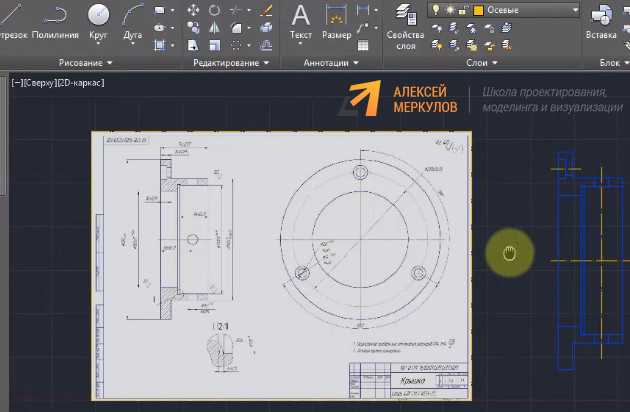630x412 pixels.
Task: Click Unisolate layer icon in Слои panel
Action: (x=454, y=45)
